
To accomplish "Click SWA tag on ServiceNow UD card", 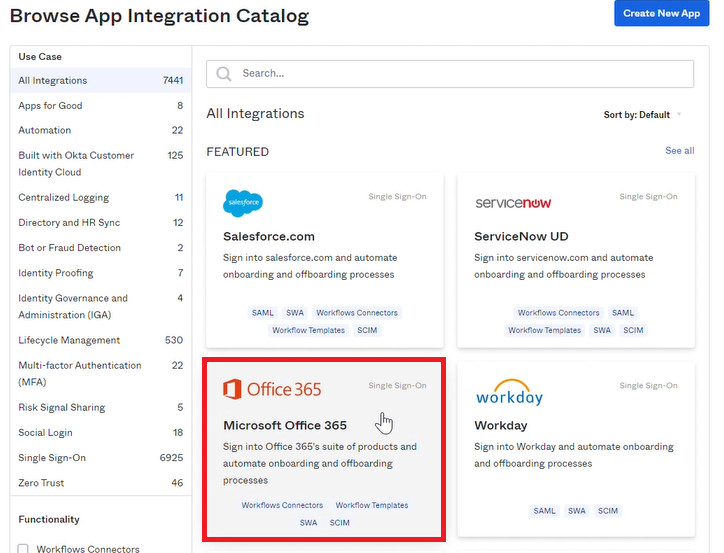I will pos(602,330).
